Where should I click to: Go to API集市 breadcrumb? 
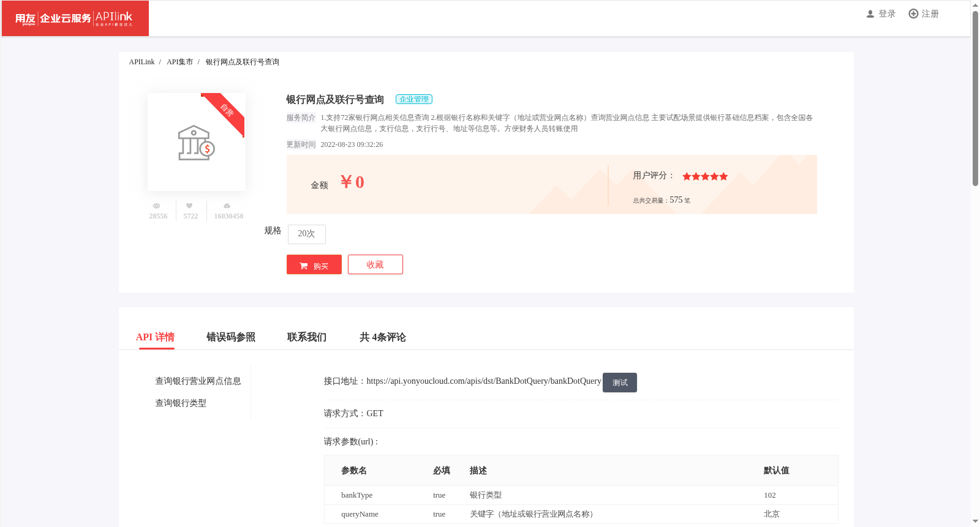[x=179, y=62]
